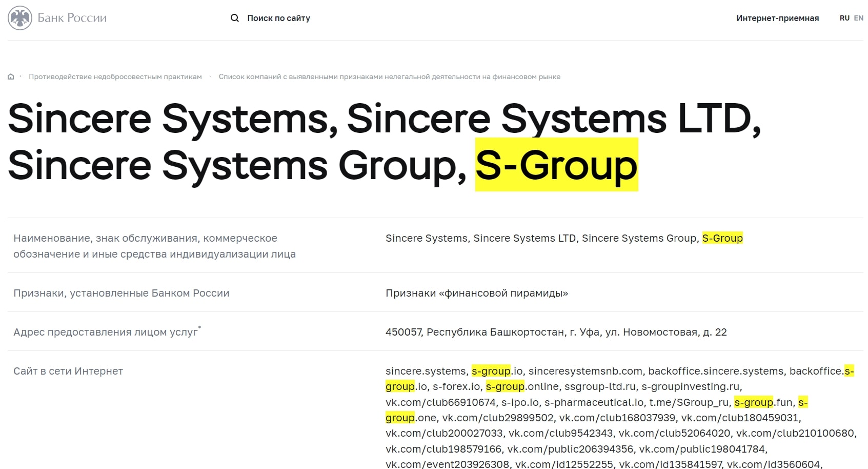
Task: Click ssgroup-ltd.ru in site list
Action: coord(600,386)
